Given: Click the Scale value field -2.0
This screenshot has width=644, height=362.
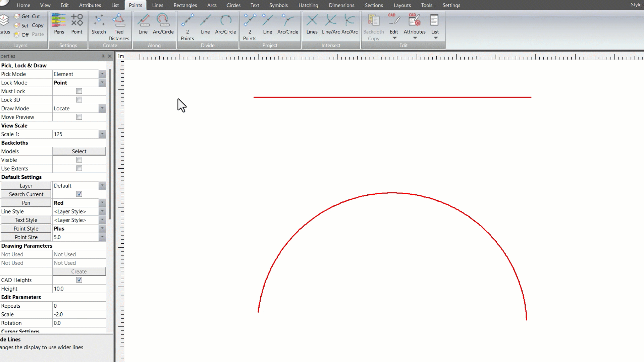Looking at the screenshot, I should (x=79, y=315).
